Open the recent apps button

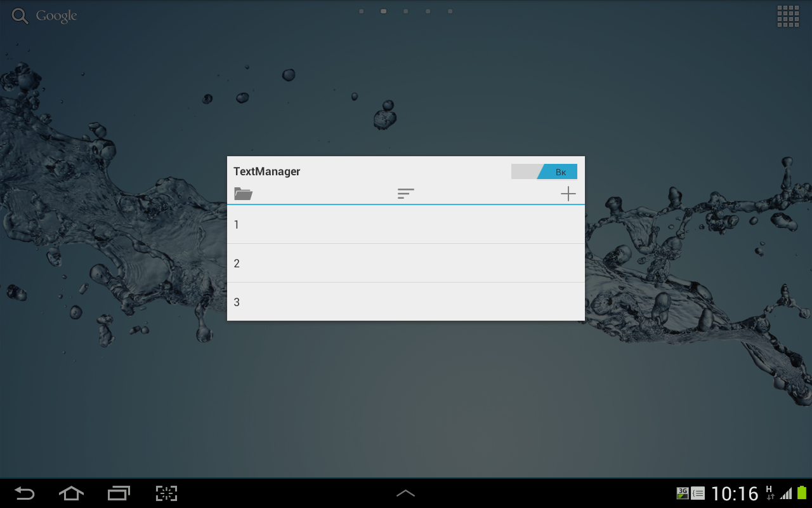[x=119, y=493]
